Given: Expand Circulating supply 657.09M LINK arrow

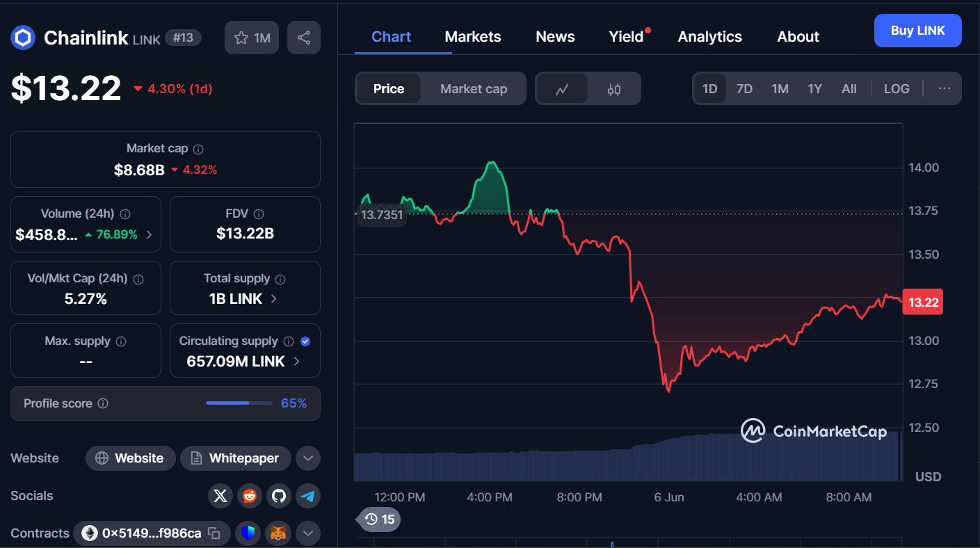Looking at the screenshot, I should click(296, 362).
